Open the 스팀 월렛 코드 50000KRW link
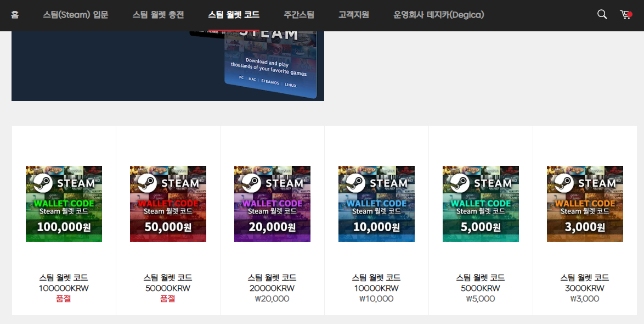 coord(168,283)
